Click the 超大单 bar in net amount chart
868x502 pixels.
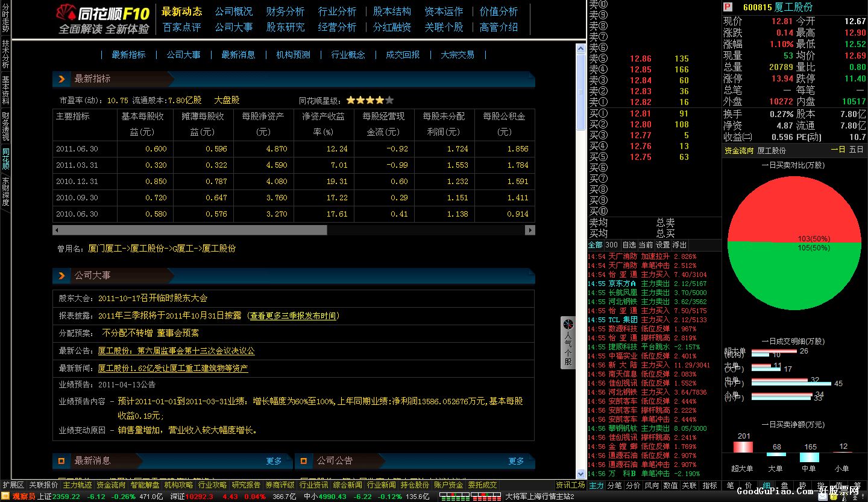743,447
